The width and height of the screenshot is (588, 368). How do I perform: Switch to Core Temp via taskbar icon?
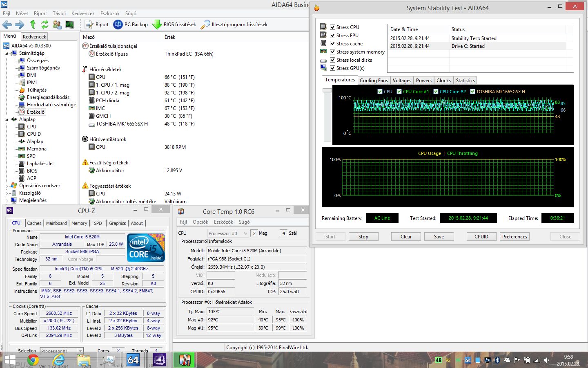click(x=185, y=360)
